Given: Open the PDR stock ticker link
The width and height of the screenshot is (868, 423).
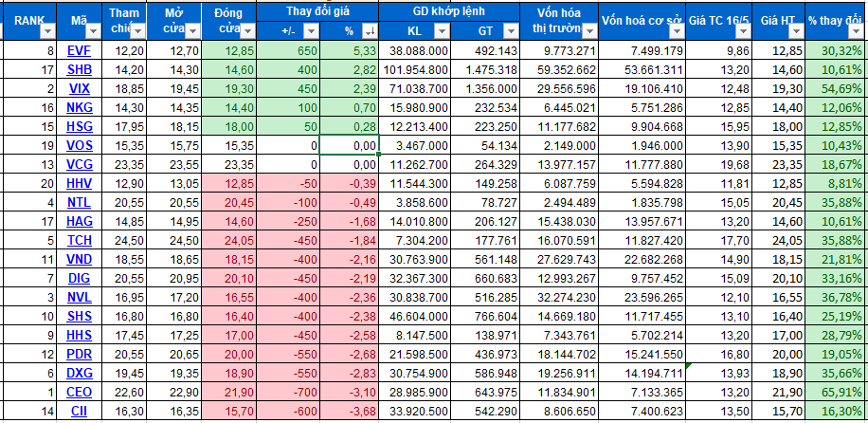Looking at the screenshot, I should point(80,354).
